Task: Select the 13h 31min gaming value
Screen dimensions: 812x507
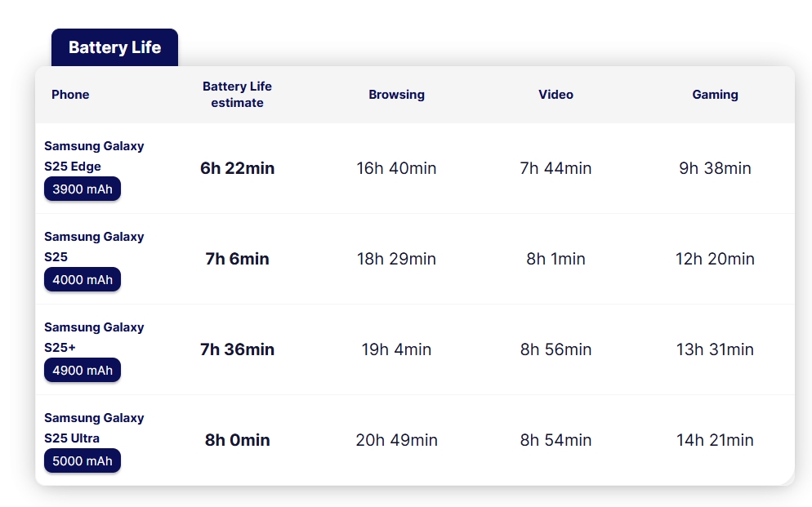Action: (715, 349)
